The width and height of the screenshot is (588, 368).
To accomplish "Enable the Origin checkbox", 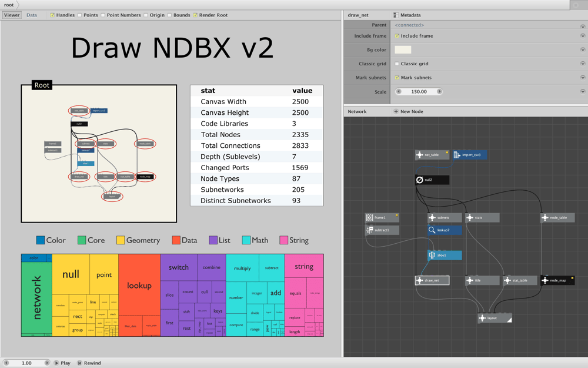I will tap(145, 15).
